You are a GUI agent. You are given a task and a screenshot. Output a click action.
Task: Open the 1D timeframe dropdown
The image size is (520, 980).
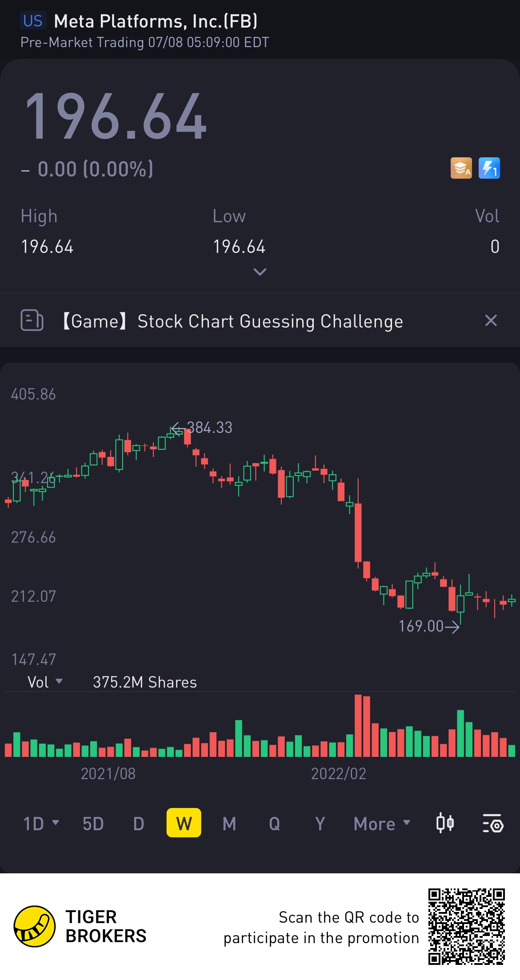pyautogui.click(x=41, y=824)
